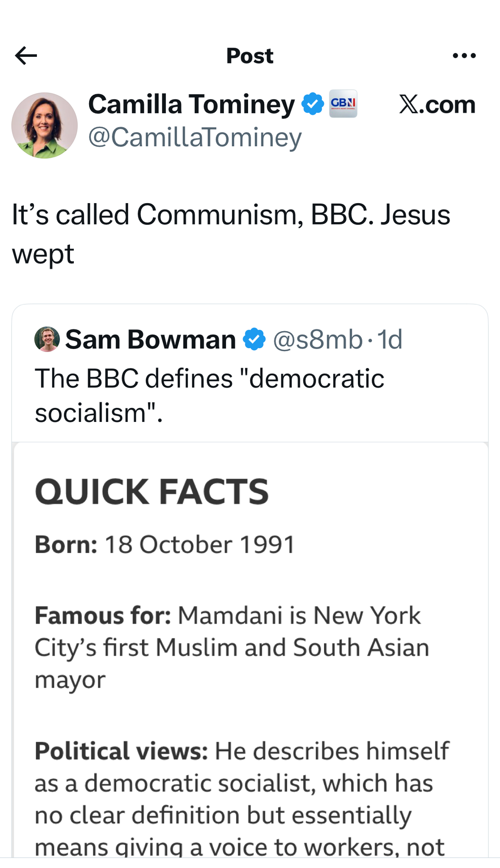Tap Camilla Tominey's profile picture
The image size is (500, 868).
coord(44,125)
